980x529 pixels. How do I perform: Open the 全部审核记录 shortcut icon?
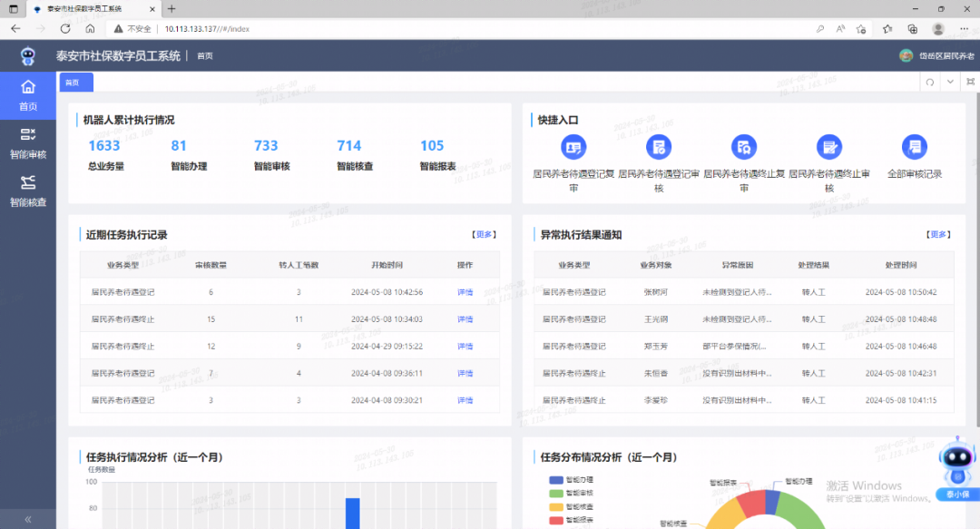(x=915, y=148)
